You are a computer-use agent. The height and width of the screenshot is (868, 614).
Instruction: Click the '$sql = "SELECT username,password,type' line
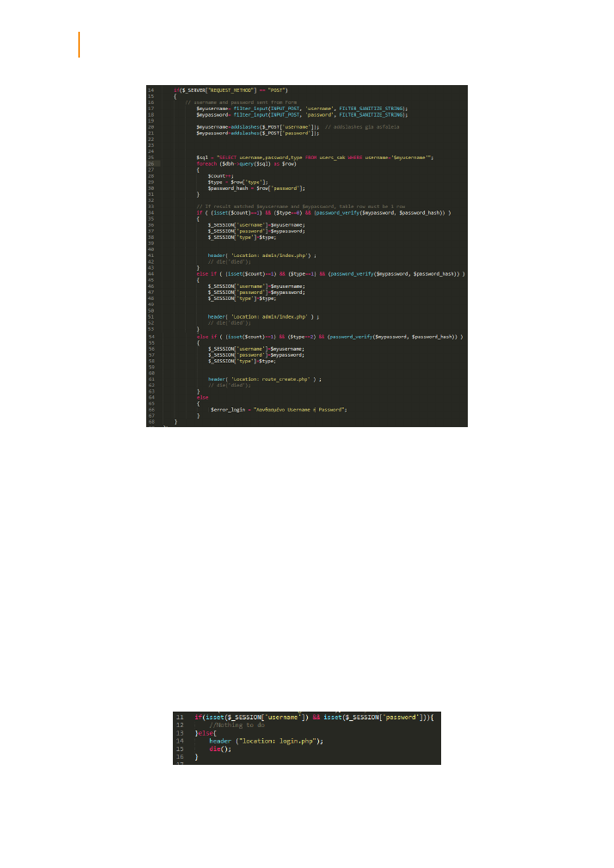[315, 158]
